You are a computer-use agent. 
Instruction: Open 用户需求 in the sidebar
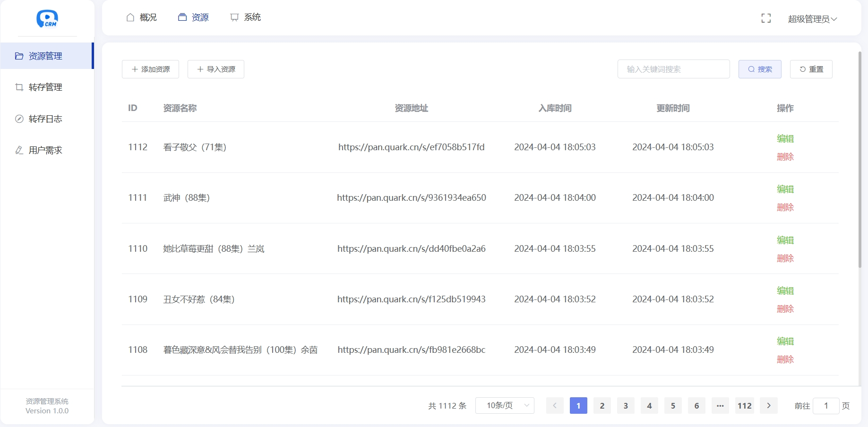tap(46, 150)
